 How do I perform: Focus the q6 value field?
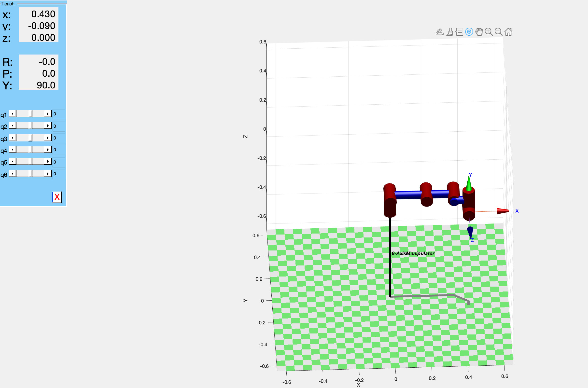point(59,174)
